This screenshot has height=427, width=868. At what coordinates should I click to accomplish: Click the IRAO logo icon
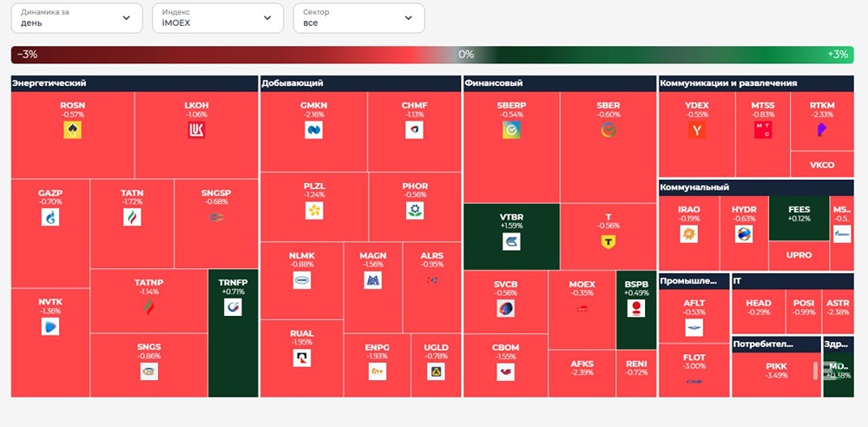tap(689, 233)
